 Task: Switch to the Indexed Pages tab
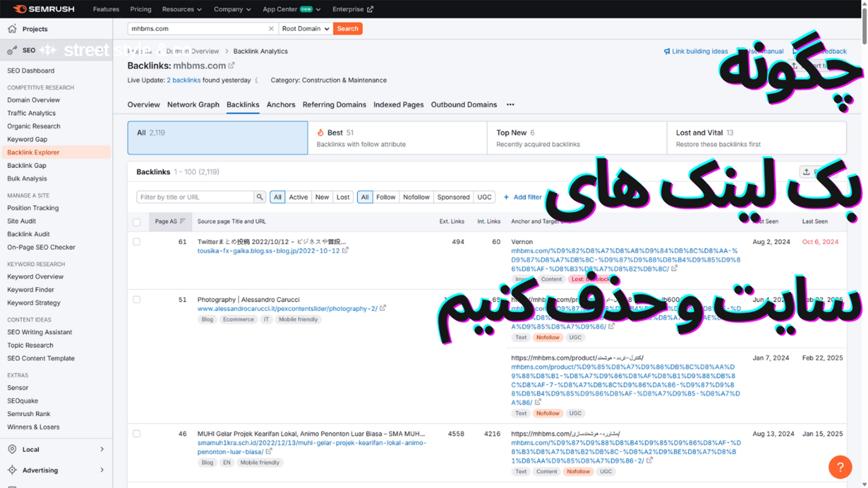[x=398, y=104]
